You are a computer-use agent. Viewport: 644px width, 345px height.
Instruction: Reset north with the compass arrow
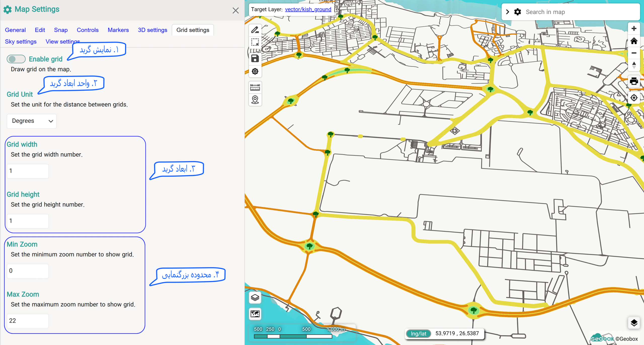coord(634,65)
